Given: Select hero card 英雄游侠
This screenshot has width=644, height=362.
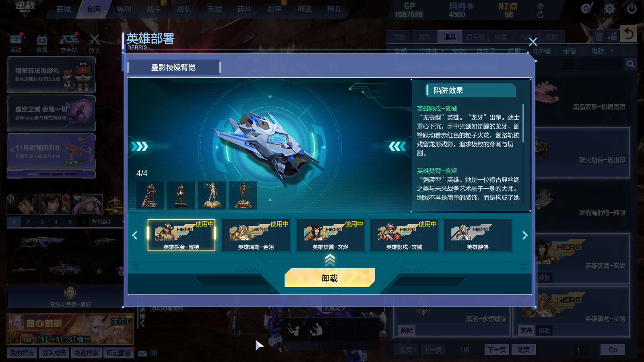Looking at the screenshot, I should click(478, 235).
